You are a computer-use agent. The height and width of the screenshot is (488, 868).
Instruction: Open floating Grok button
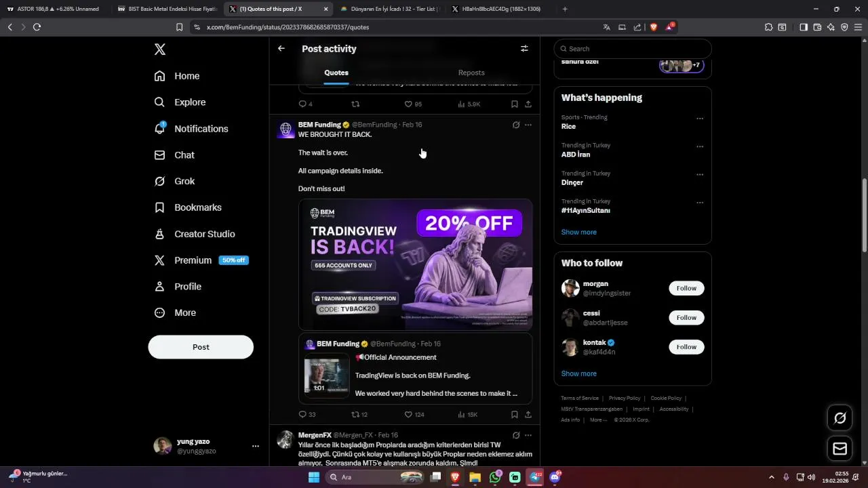coord(840,418)
